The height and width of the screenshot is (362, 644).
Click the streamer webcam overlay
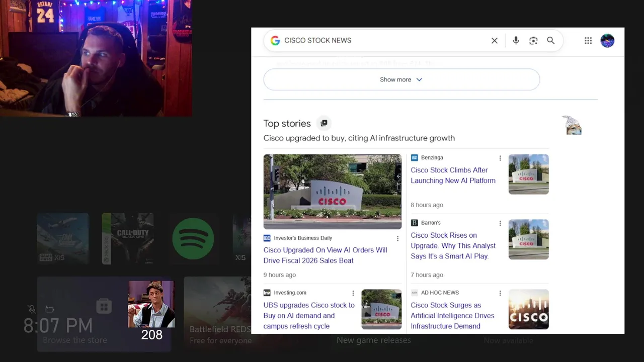coord(96,58)
